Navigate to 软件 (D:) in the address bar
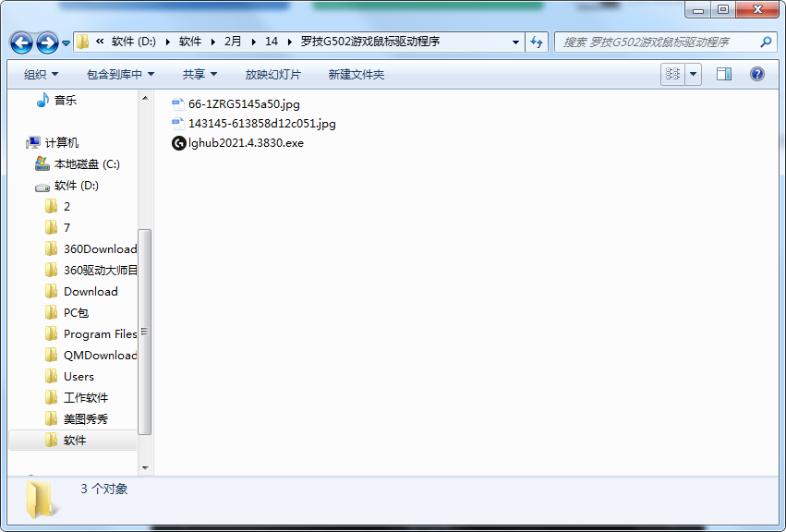The width and height of the screenshot is (786, 532). [x=133, y=42]
